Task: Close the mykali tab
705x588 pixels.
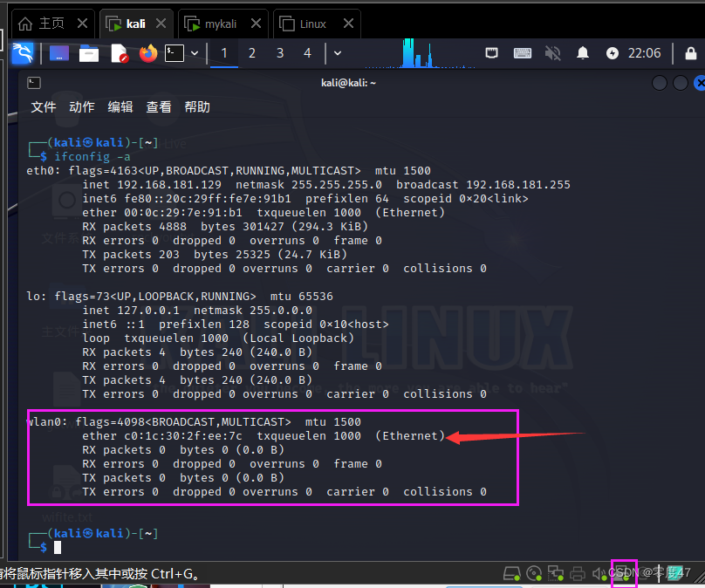Action: coord(256,24)
